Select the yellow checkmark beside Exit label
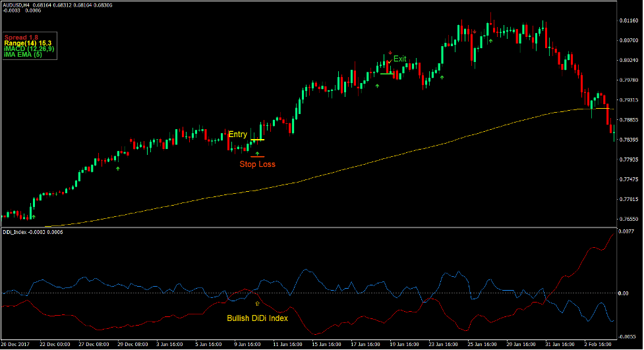Image resolution: width=644 pixels, height=350 pixels. pyautogui.click(x=388, y=62)
